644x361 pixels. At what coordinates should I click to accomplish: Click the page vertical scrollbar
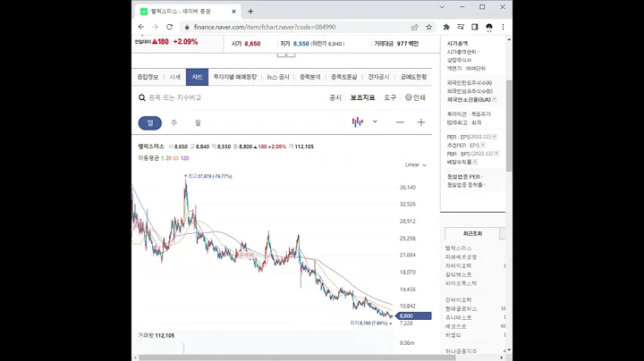pos(509,125)
